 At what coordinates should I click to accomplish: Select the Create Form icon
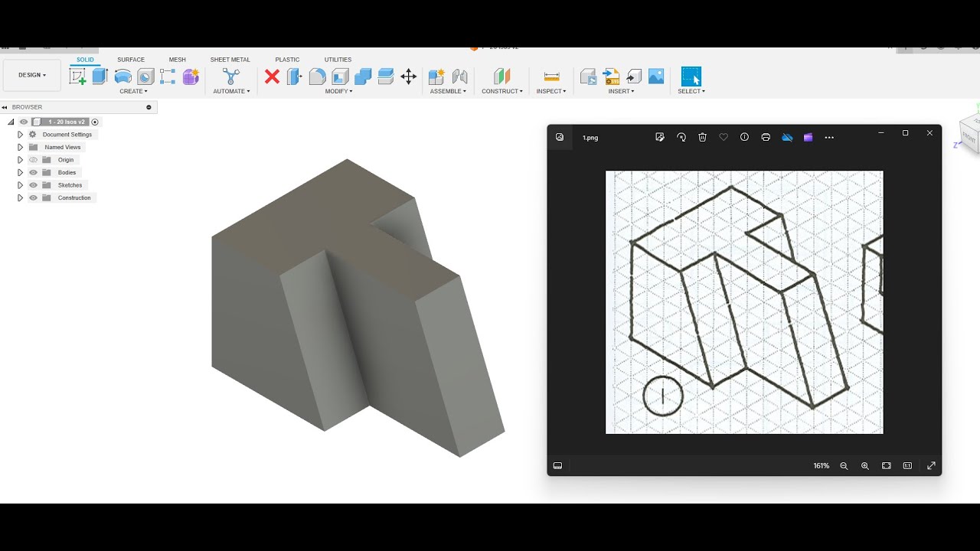coord(191,76)
